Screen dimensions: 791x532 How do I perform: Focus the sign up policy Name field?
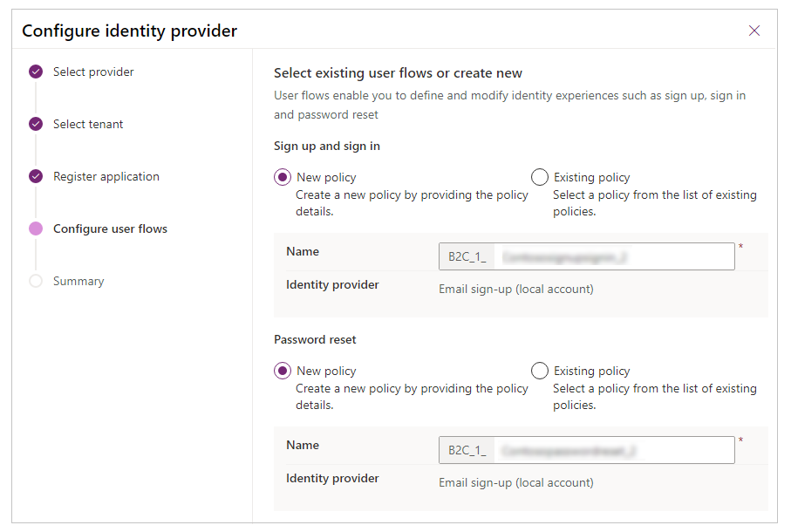(x=613, y=257)
